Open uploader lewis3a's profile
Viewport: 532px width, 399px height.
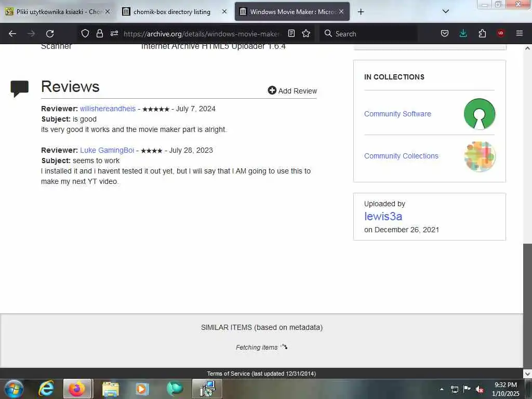(383, 216)
